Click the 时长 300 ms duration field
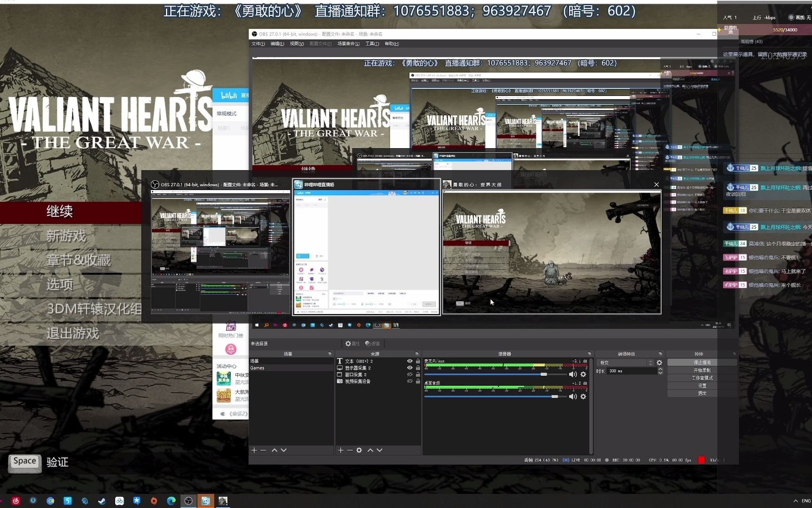The image size is (812, 508). [x=631, y=371]
